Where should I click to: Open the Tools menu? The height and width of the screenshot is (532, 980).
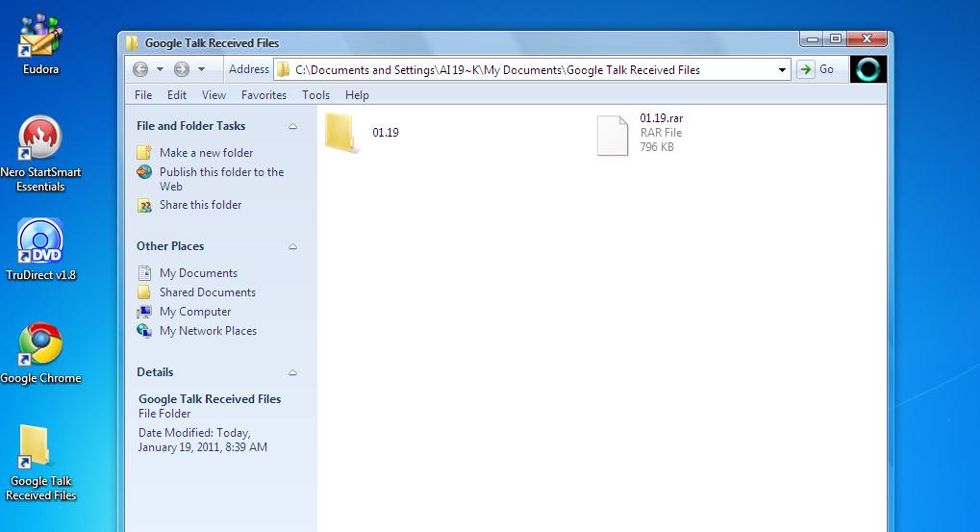(315, 95)
